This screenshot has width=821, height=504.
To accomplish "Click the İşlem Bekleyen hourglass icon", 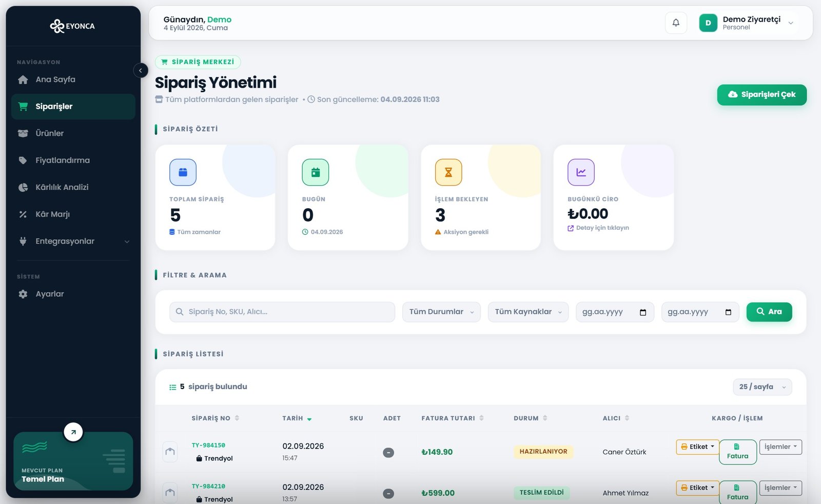I will coord(448,172).
